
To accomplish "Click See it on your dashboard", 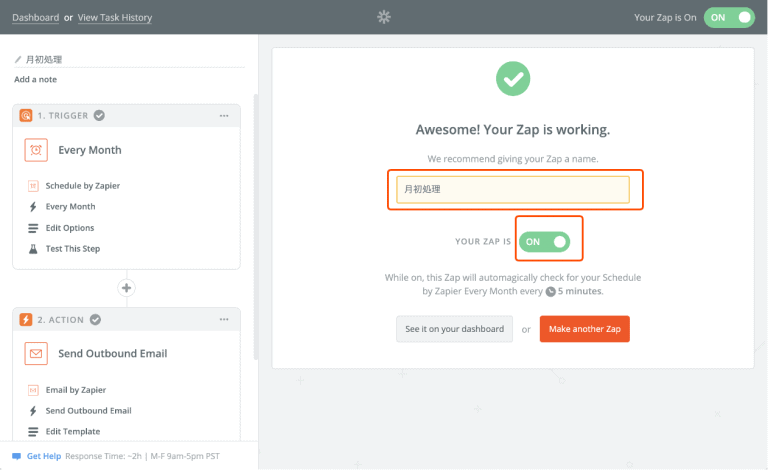I will (454, 329).
